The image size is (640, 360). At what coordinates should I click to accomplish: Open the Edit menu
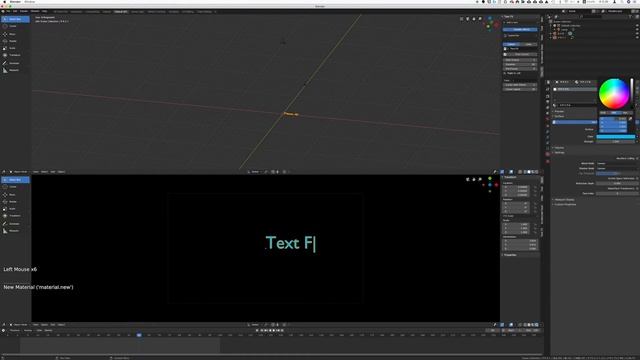tap(15, 11)
